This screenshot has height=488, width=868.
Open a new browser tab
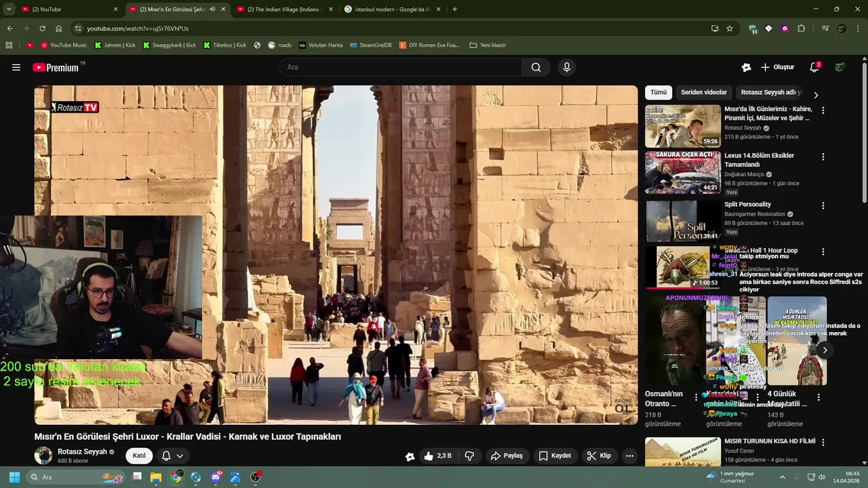pos(454,9)
